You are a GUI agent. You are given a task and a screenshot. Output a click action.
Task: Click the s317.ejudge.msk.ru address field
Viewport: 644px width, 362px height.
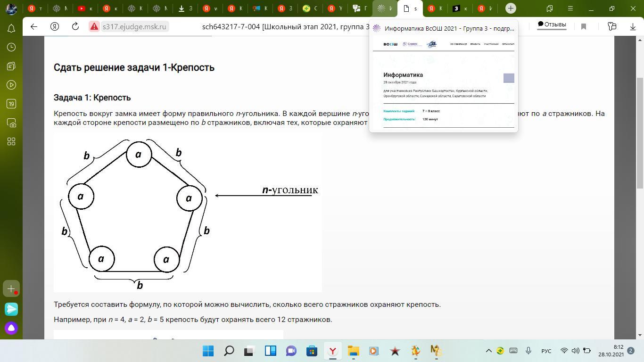tap(134, 27)
